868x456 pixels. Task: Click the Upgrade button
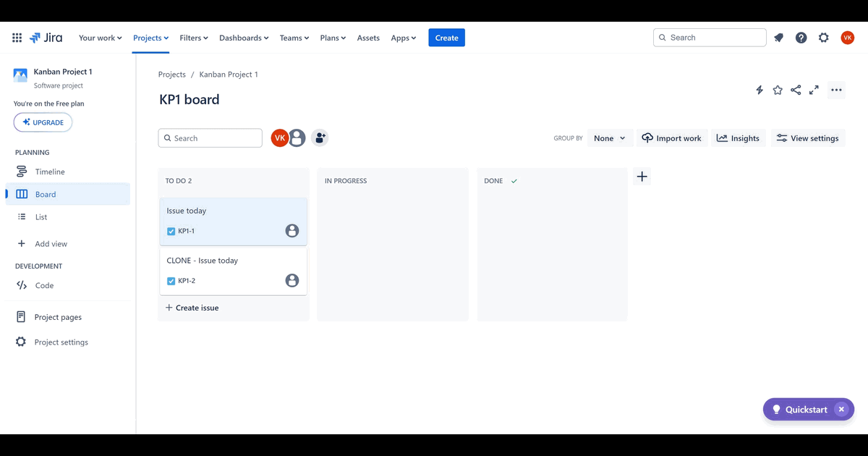(43, 122)
